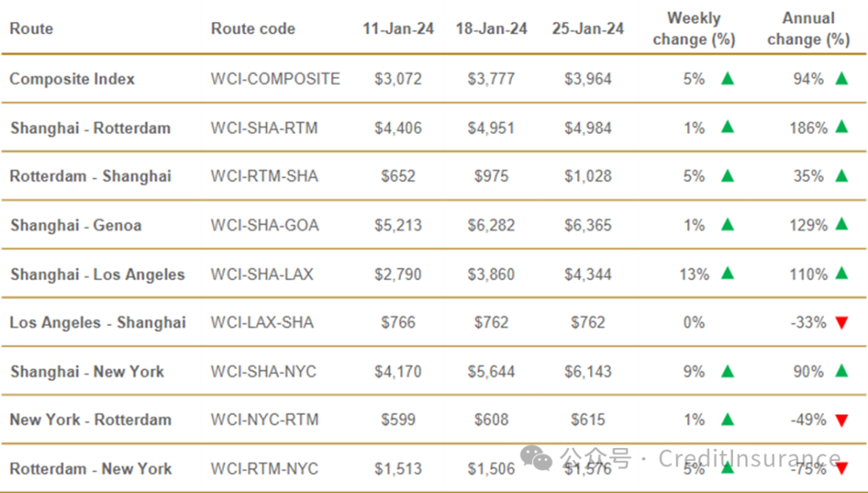Click weekly up arrow for Shanghai - New York
868x493 pixels.
tap(727, 371)
